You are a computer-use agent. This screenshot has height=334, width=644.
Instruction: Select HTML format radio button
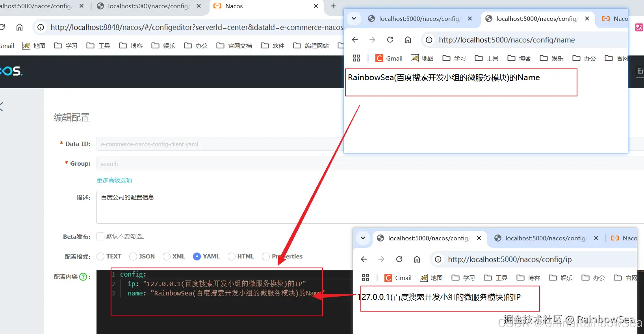tap(232, 256)
